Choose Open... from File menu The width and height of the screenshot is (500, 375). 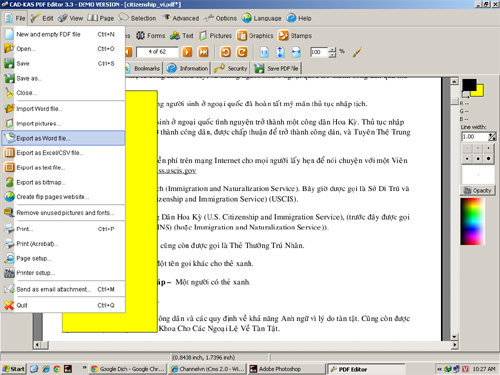click(63, 49)
